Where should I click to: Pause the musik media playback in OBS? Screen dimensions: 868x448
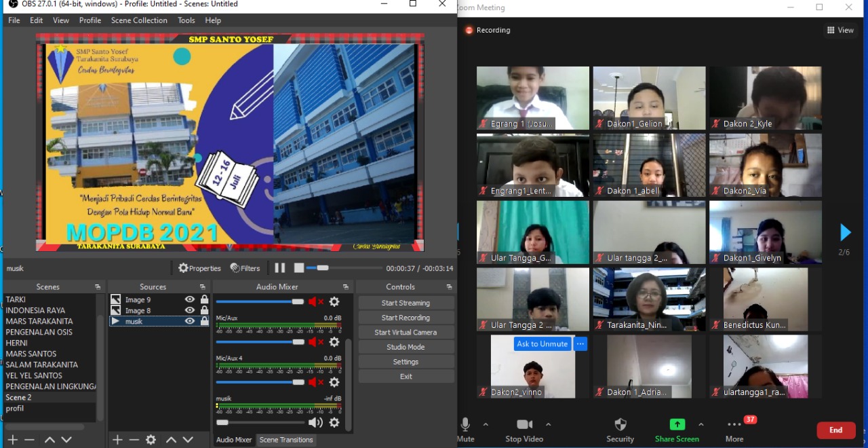point(280,268)
